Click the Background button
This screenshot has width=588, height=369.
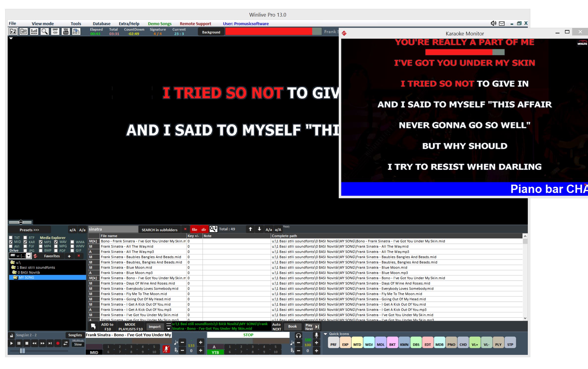tap(211, 32)
